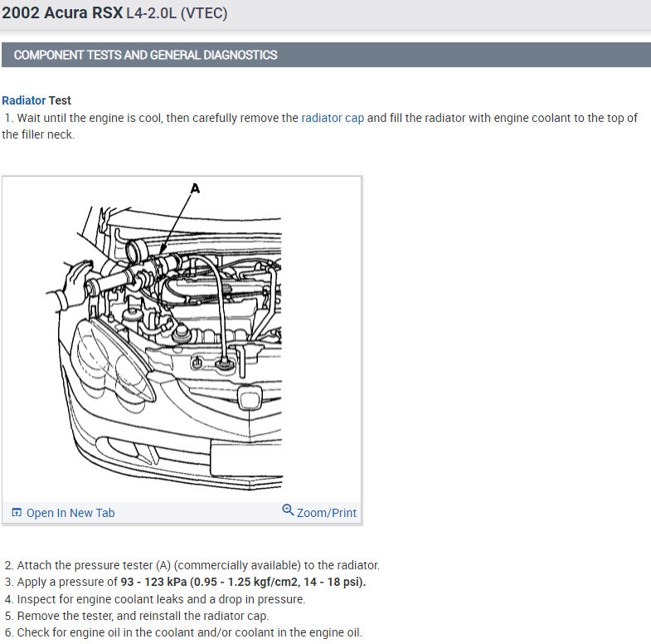Screen dimensions: 651x644
Task: Follow the 'radiator cap' hyperlink in step 1
Action: tap(333, 118)
